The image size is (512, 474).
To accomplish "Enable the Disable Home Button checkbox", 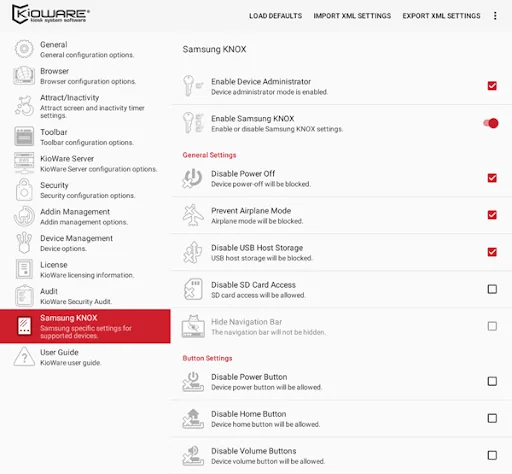I will [492, 418].
